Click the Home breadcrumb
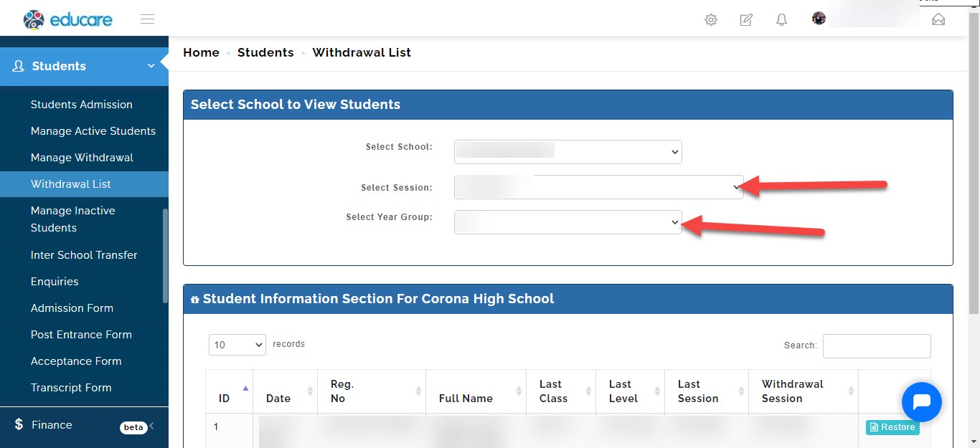The height and width of the screenshot is (448, 980). coord(201,52)
